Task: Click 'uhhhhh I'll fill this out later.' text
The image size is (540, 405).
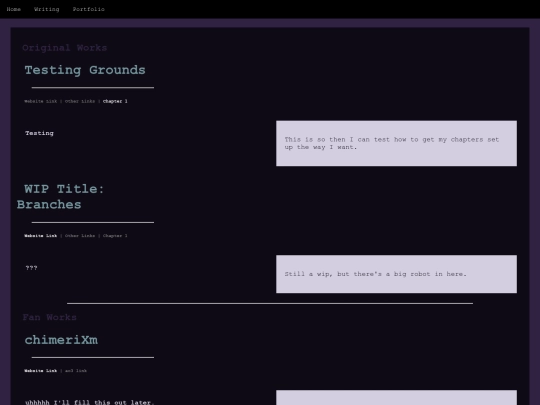Action: [x=90, y=402]
